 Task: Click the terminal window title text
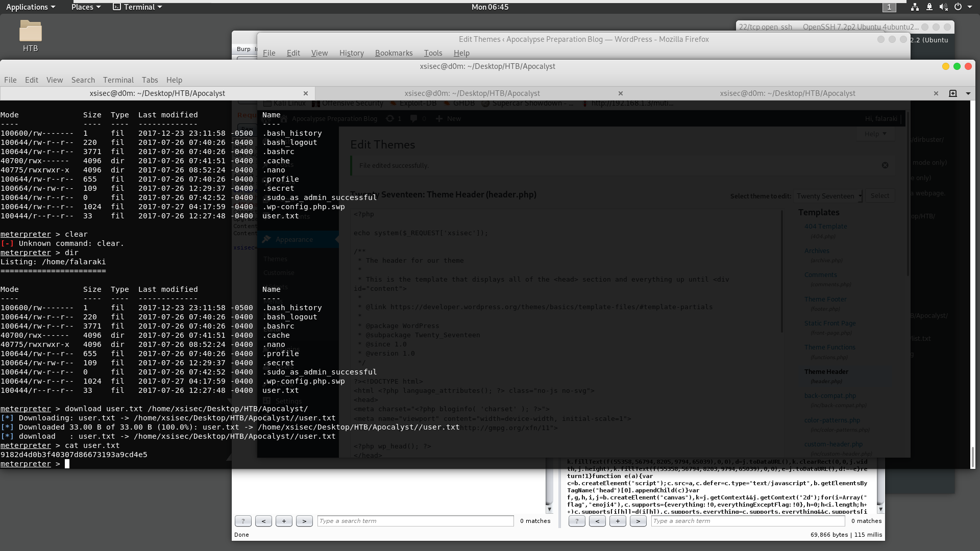[x=487, y=66]
